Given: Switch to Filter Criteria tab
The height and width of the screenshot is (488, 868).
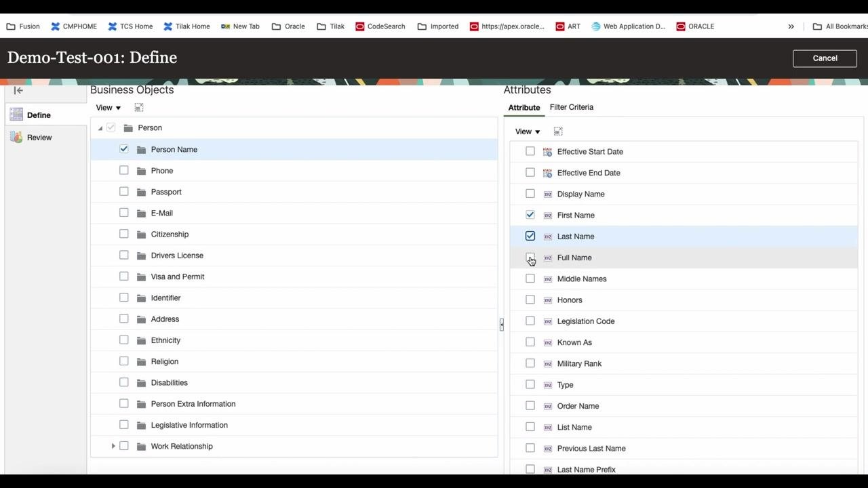Looking at the screenshot, I should [x=572, y=107].
